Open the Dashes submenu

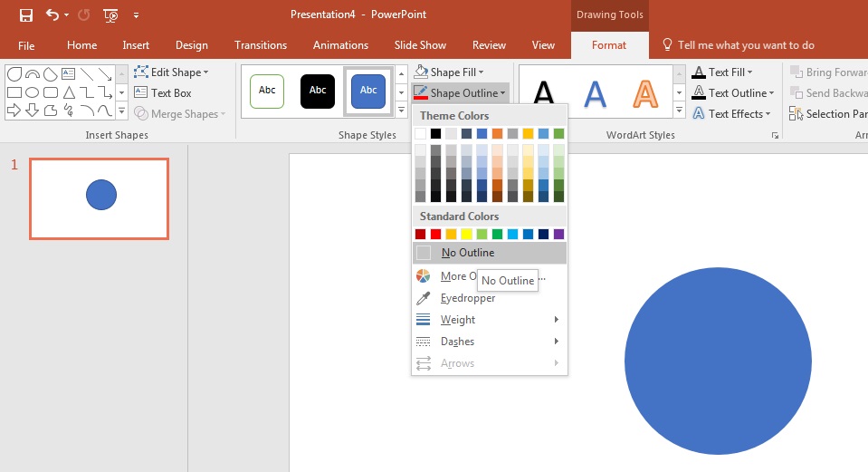coord(490,342)
